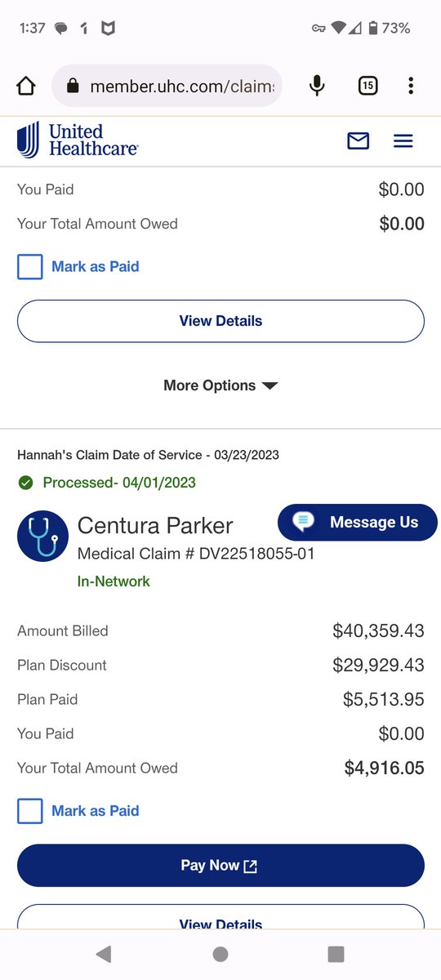The image size is (441, 980).
Task: Tap the Centura Parker provider name
Action: (x=155, y=525)
